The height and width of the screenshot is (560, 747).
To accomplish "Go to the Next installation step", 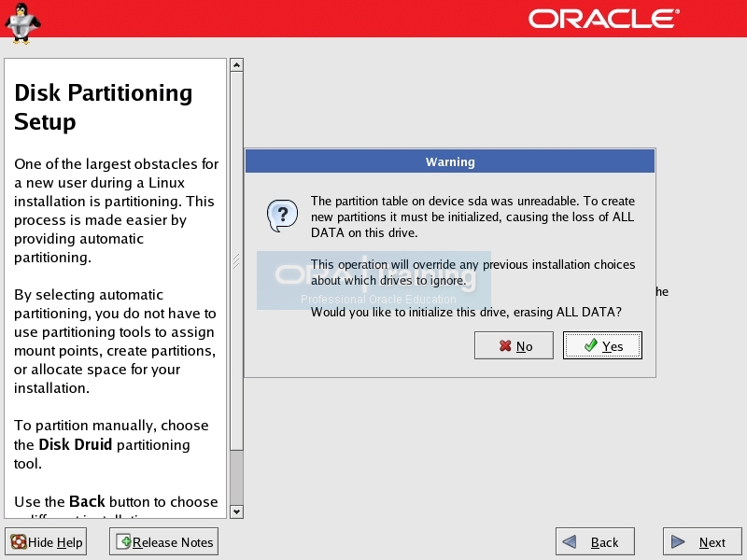I will point(702,542).
